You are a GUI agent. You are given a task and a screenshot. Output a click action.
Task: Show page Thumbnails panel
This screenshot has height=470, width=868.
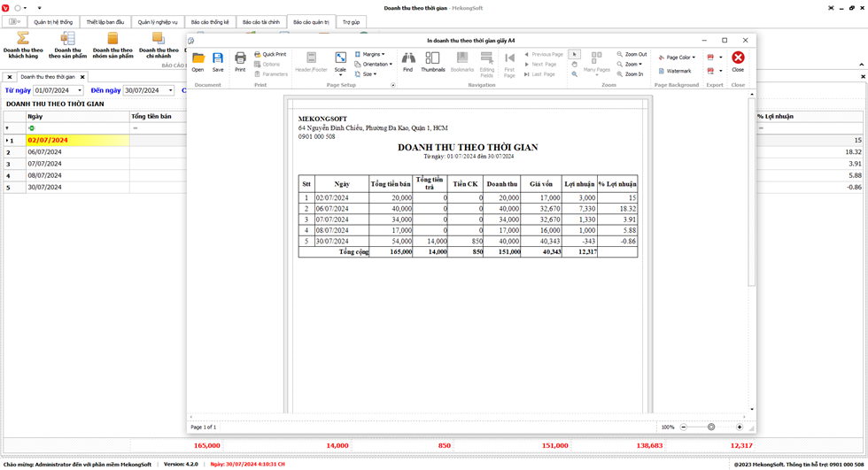click(433, 61)
